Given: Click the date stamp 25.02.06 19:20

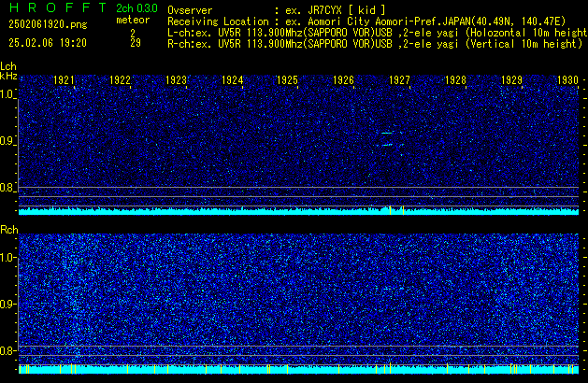Looking at the screenshot, I should (48, 43).
